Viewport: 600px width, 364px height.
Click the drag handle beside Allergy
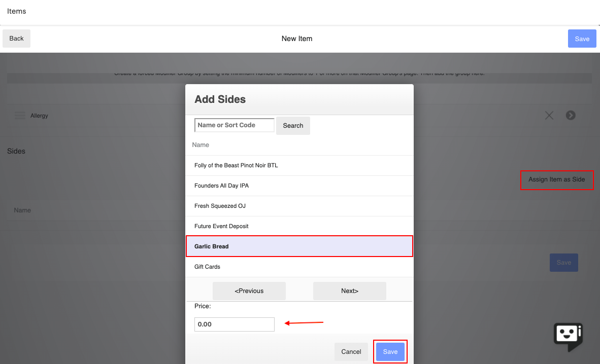20,115
